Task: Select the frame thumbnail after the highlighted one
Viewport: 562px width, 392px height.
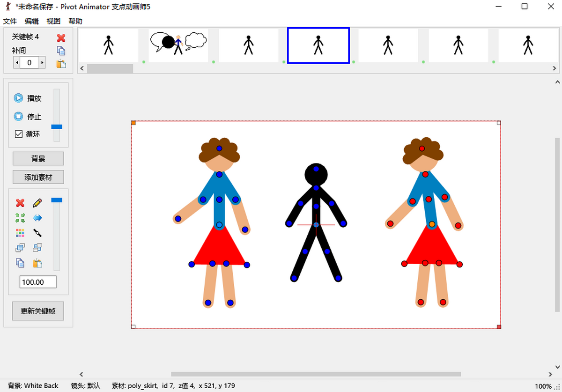Action: pyautogui.click(x=388, y=45)
